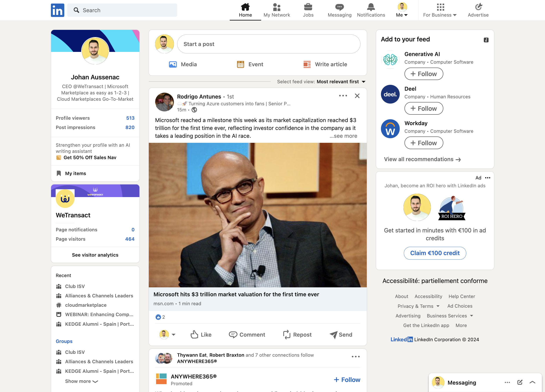Screen dimensions: 545x392
Task: Open the Microsoft $3 trillion article image
Action: tap(258, 215)
